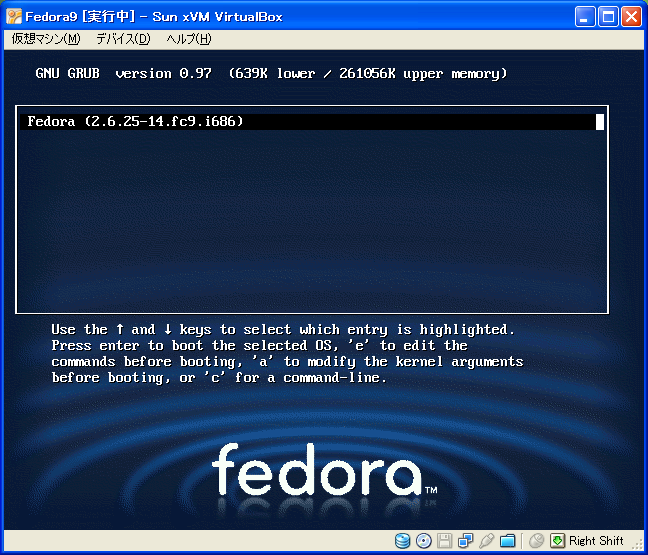Click the network adapters status icon
This screenshot has width=648, height=555.
[466, 540]
